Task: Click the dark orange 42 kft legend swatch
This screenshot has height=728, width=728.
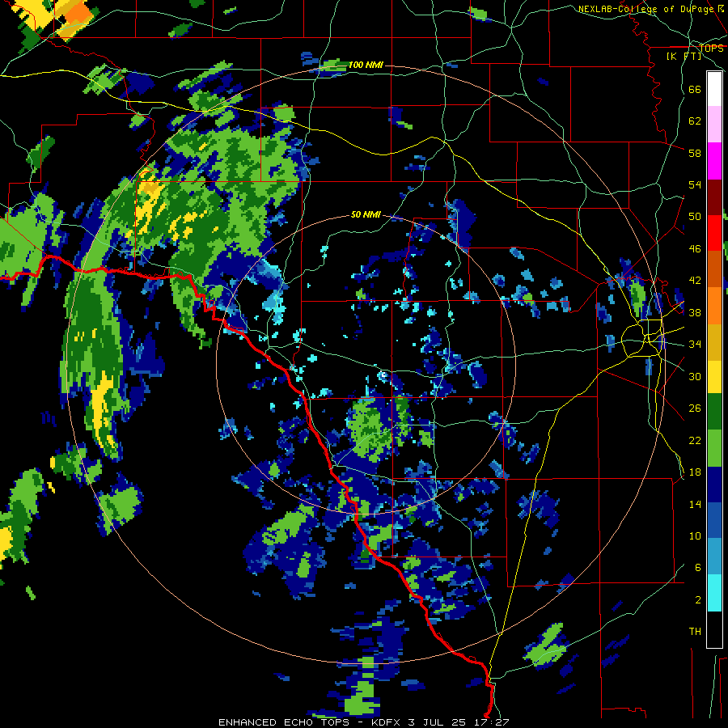Action: [x=714, y=269]
